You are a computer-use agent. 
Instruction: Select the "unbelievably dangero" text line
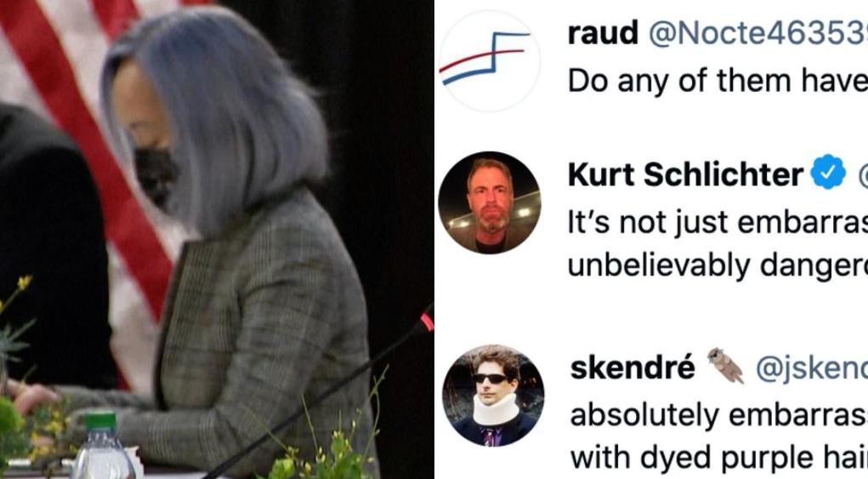[x=718, y=265]
